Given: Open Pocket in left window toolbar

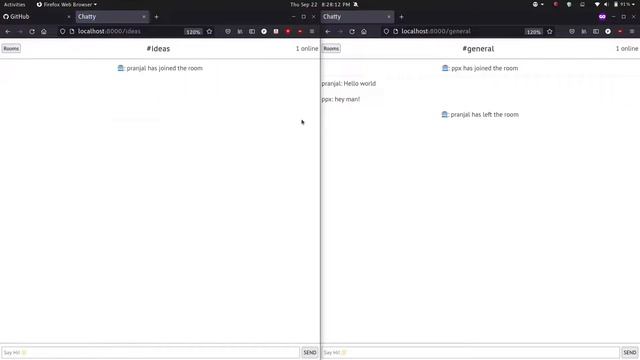Looking at the screenshot, I should tap(228, 31).
